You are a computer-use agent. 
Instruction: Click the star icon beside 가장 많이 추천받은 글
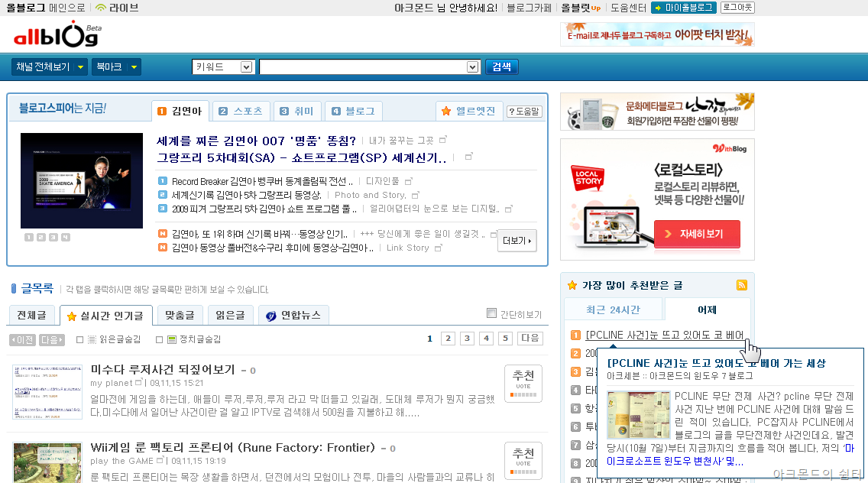(x=572, y=285)
